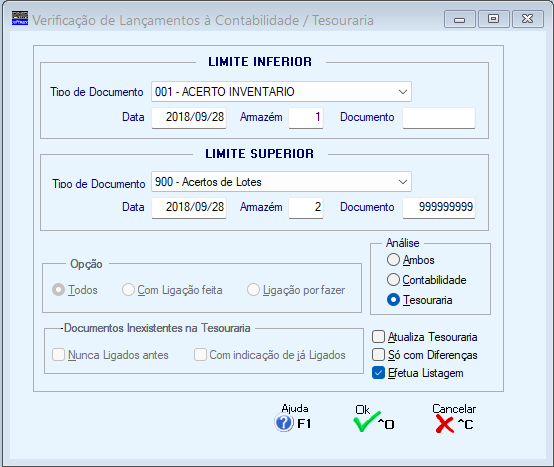
Task: Click the Limite Superior Armazém field
Action: coord(306,208)
